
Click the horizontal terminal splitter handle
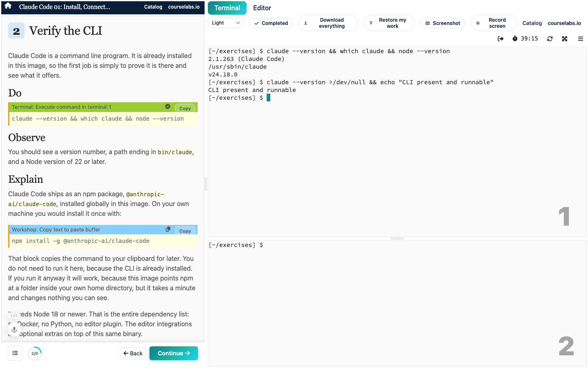click(x=397, y=238)
